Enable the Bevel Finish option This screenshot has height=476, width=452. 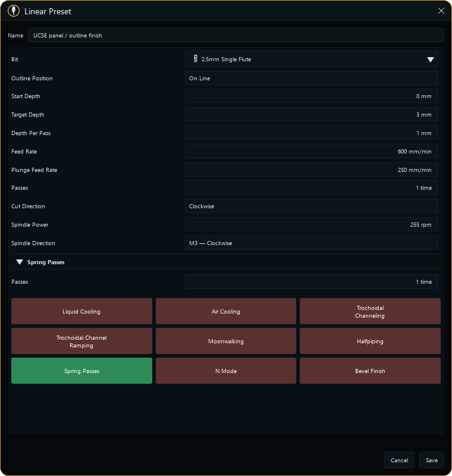(x=370, y=371)
